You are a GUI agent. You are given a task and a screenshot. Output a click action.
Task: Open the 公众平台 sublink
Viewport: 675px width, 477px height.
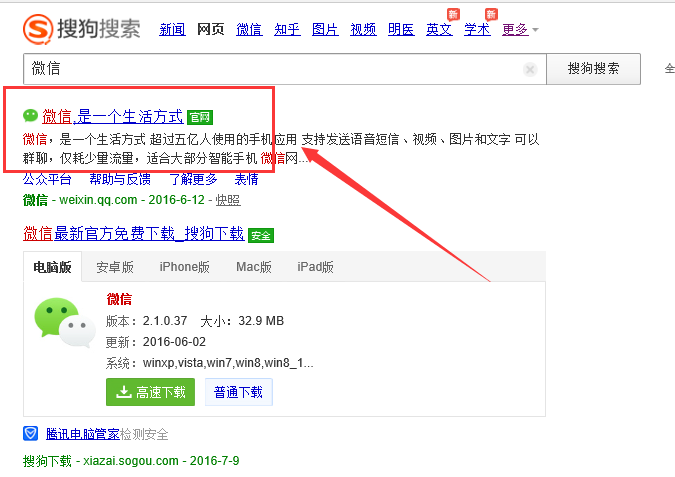tap(47, 179)
